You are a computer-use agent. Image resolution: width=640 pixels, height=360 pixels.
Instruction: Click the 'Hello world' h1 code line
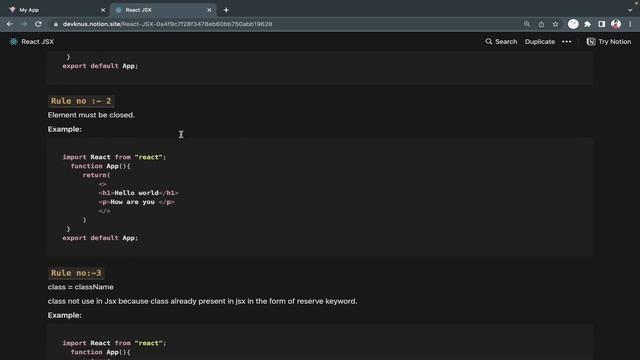tap(138, 193)
